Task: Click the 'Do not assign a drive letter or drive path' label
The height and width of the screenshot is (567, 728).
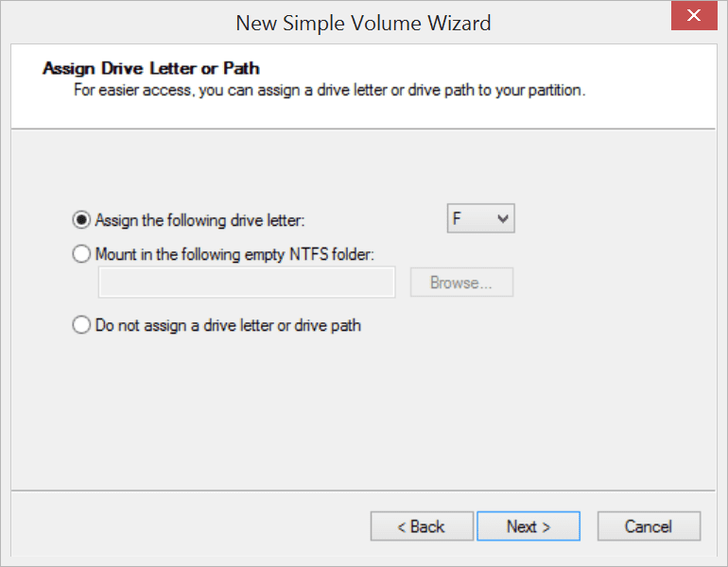Action: click(x=228, y=325)
